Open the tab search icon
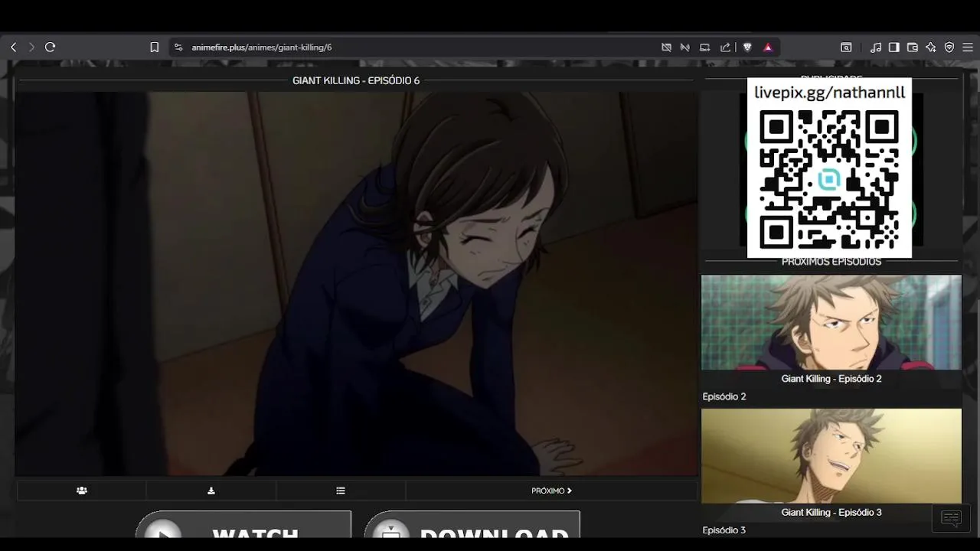 coord(846,47)
